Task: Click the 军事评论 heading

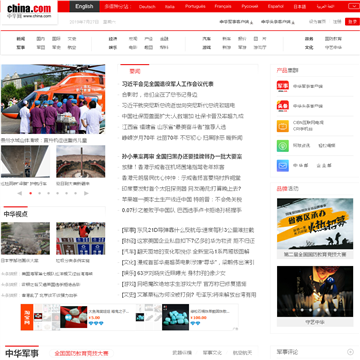Action: tap(287, 352)
